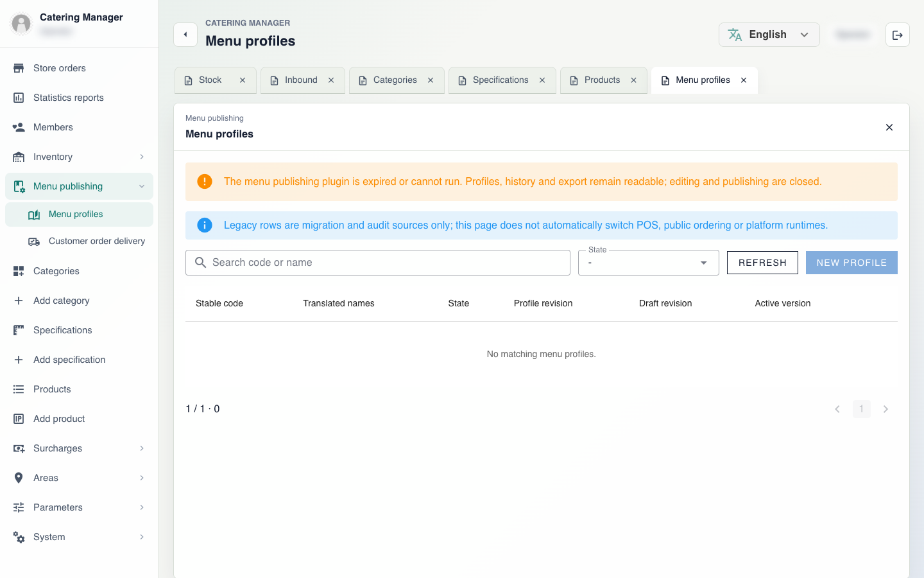
Task: Close the Inbound tab
Action: coord(331,80)
